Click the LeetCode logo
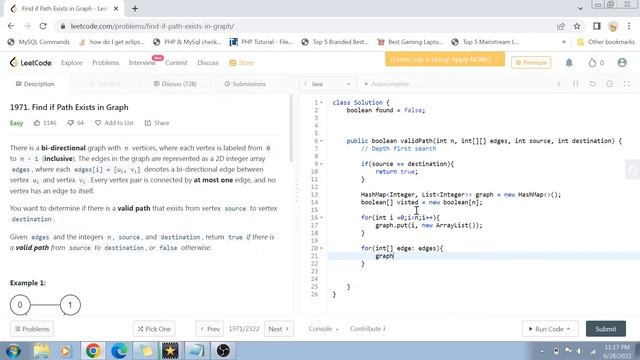 click(x=31, y=62)
